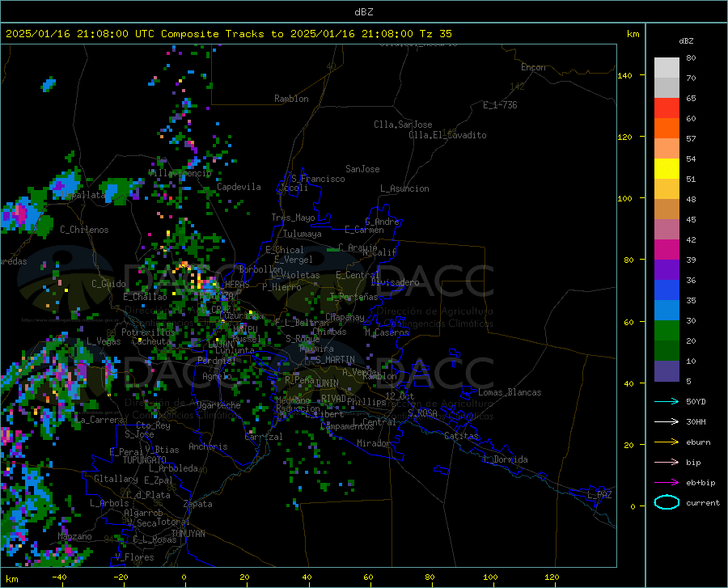Click the 'Tulumaya' map label
The height and width of the screenshot is (588, 728).
tap(303, 234)
